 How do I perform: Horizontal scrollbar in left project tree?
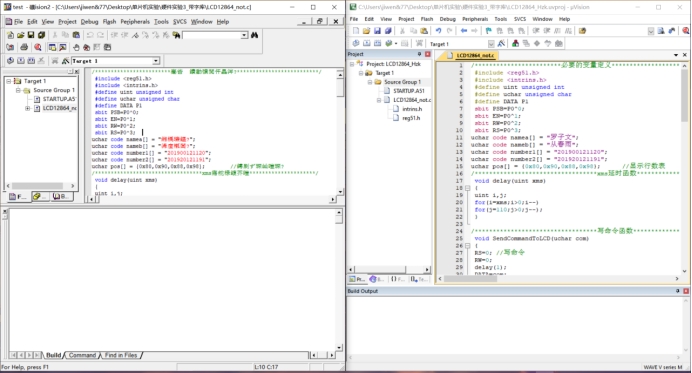click(x=41, y=186)
